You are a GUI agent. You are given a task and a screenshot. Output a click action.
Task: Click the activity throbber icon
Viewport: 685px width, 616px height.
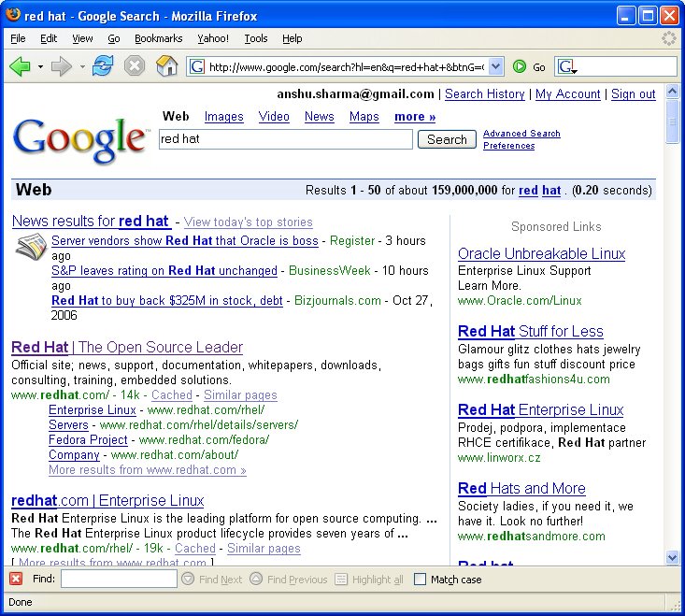click(669, 38)
